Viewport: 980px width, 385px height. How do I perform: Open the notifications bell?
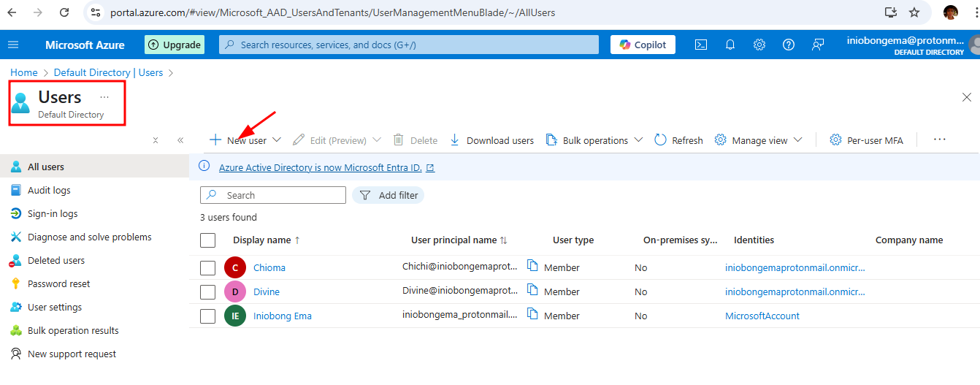[x=730, y=45]
